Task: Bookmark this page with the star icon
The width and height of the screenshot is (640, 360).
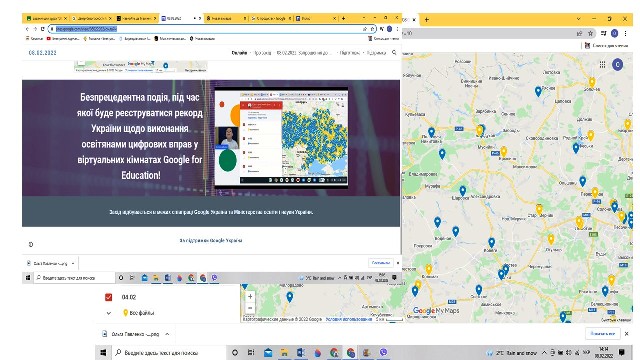Action: click(x=590, y=33)
